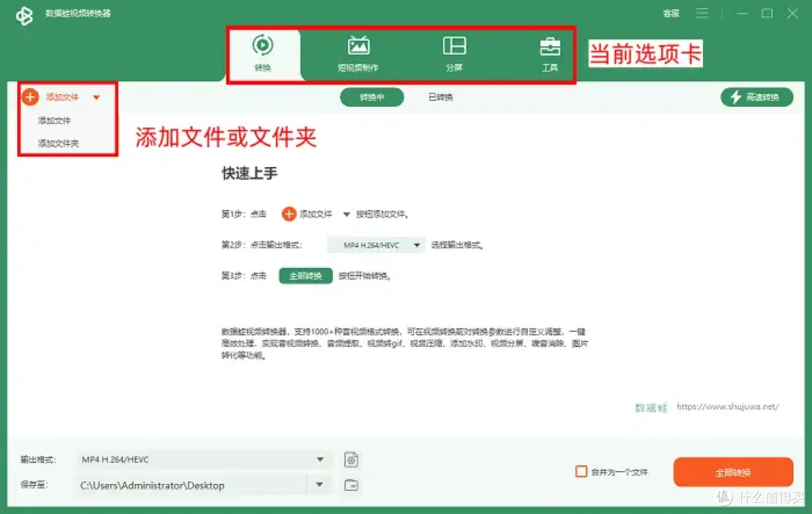This screenshot has height=514, width=812.
Task: Expand the 添加文件 dropdown arrow at top left
Action: (96, 97)
